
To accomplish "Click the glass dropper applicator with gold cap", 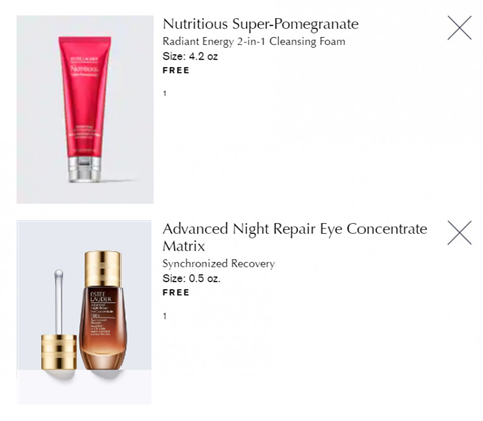I will pyautogui.click(x=59, y=321).
